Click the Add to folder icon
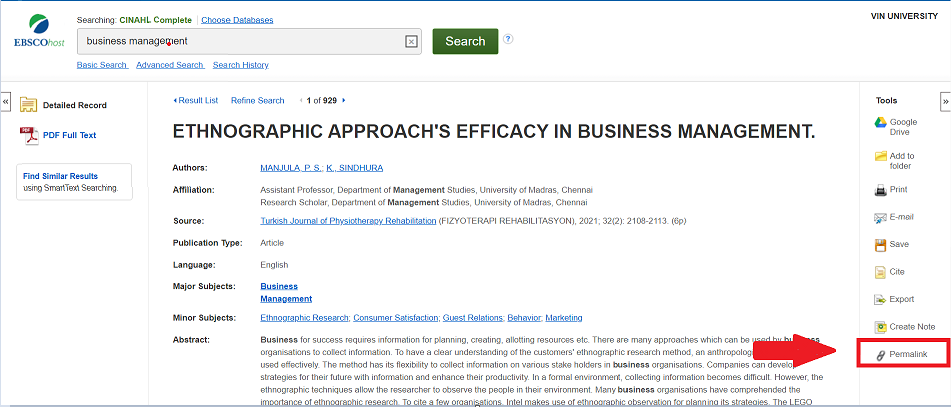 tap(881, 156)
